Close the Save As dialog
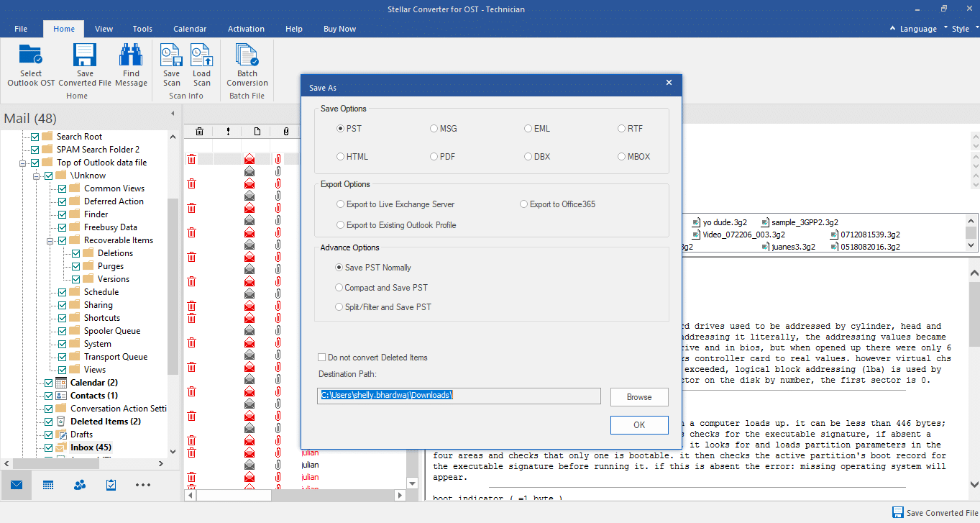 669,83
